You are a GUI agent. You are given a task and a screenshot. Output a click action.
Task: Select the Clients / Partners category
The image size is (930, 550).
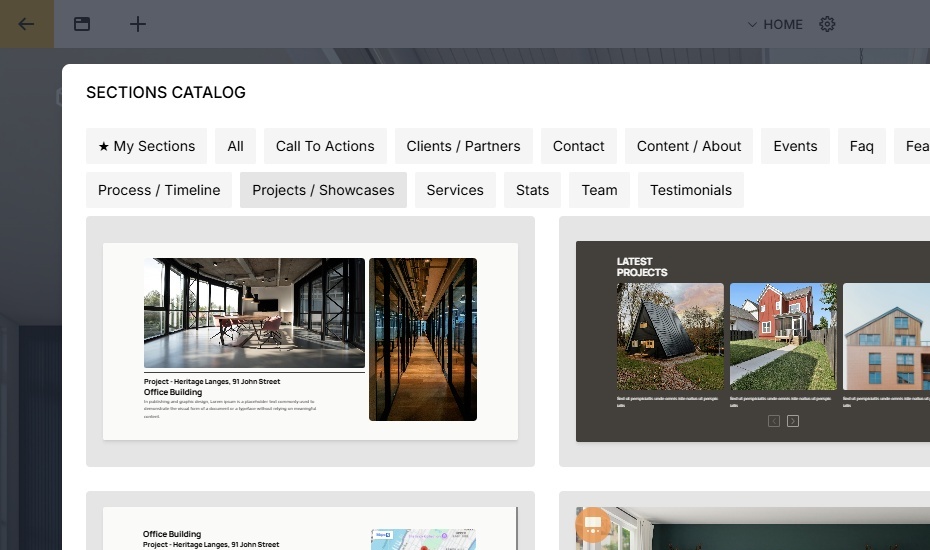click(463, 146)
